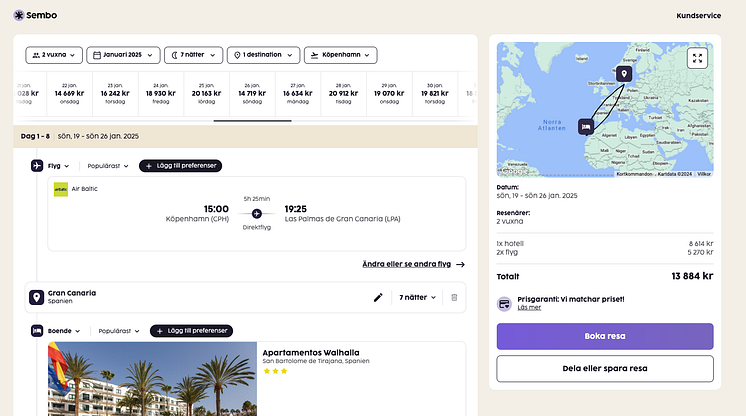The width and height of the screenshot is (746, 416).
Task: Open the 2 vuxna travelers dropdown
Action: [x=54, y=55]
